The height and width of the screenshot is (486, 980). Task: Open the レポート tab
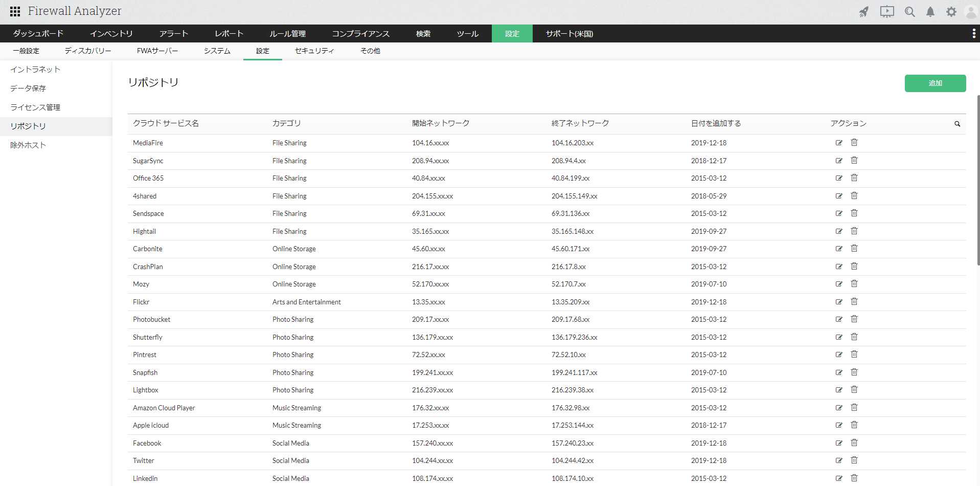pos(229,34)
